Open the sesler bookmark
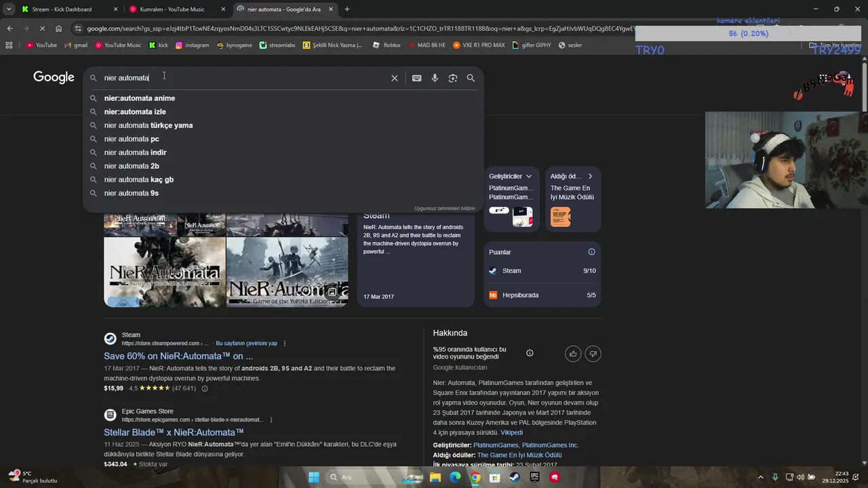This screenshot has width=868, height=488. [570, 45]
